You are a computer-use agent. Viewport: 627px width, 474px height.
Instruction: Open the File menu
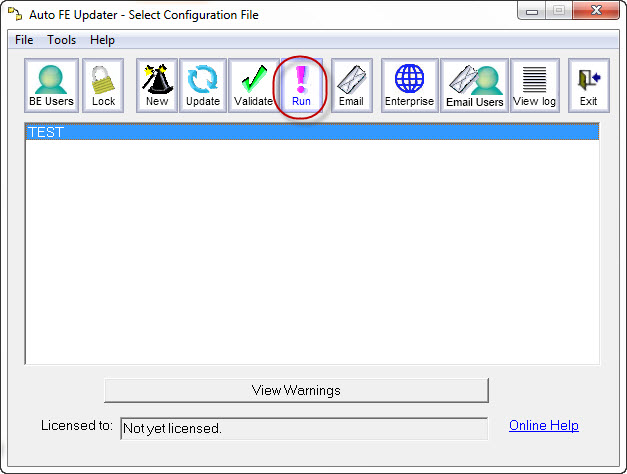coord(24,40)
